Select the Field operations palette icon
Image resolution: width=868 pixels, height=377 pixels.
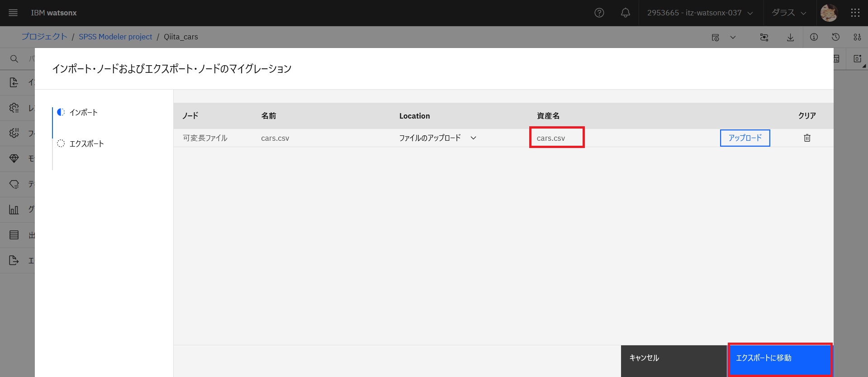[x=14, y=133]
